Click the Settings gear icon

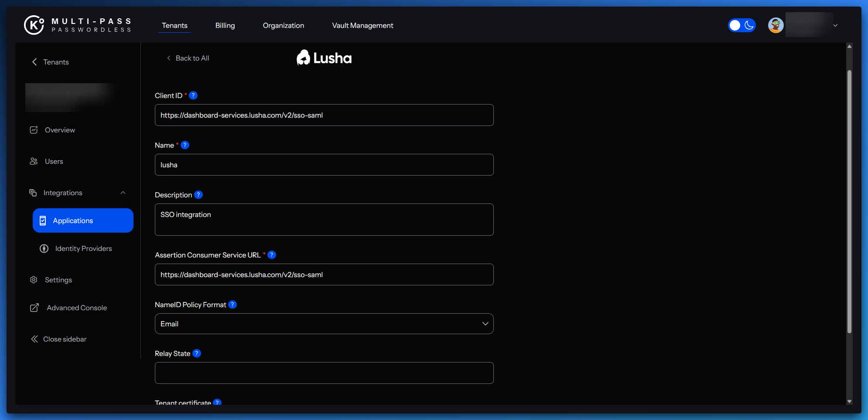tap(34, 280)
